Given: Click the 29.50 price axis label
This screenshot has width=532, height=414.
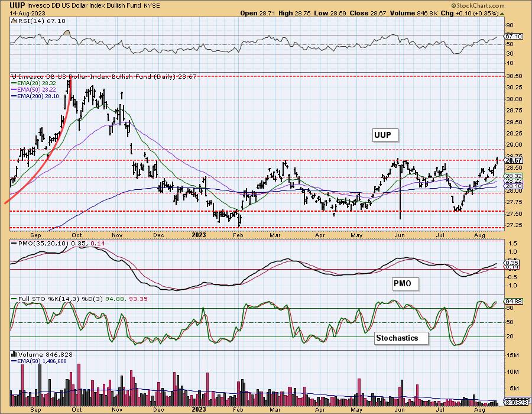Looking at the screenshot, I should (x=514, y=122).
